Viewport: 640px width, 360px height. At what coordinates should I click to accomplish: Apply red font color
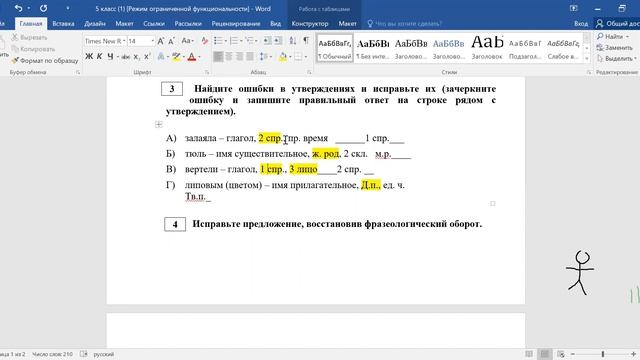pyautogui.click(x=191, y=56)
